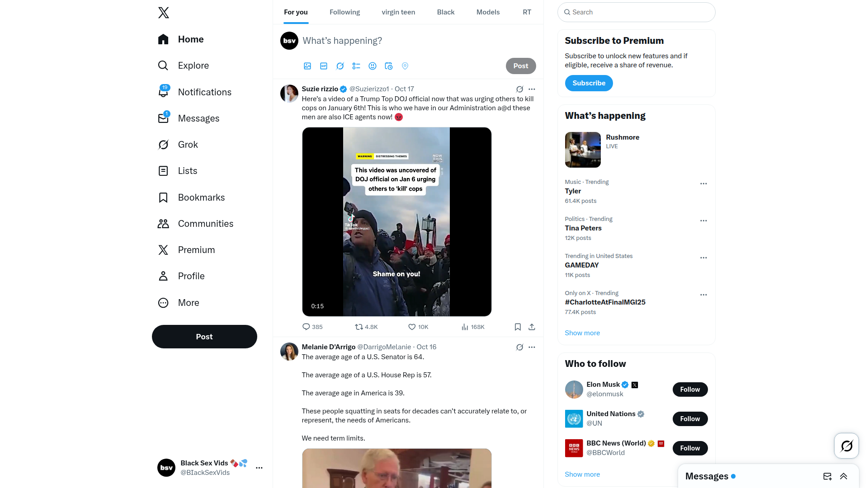The height and width of the screenshot is (488, 868).
Task: Share Suzie rizzio's post
Action: click(x=532, y=327)
